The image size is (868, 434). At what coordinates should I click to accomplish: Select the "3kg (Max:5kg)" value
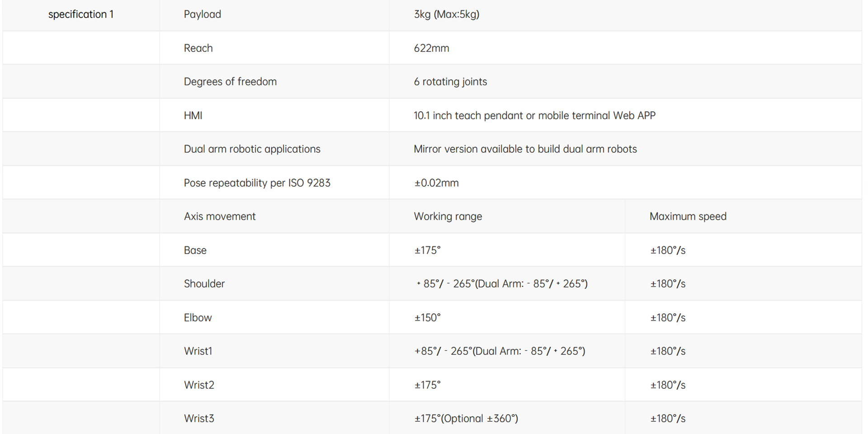tap(446, 14)
